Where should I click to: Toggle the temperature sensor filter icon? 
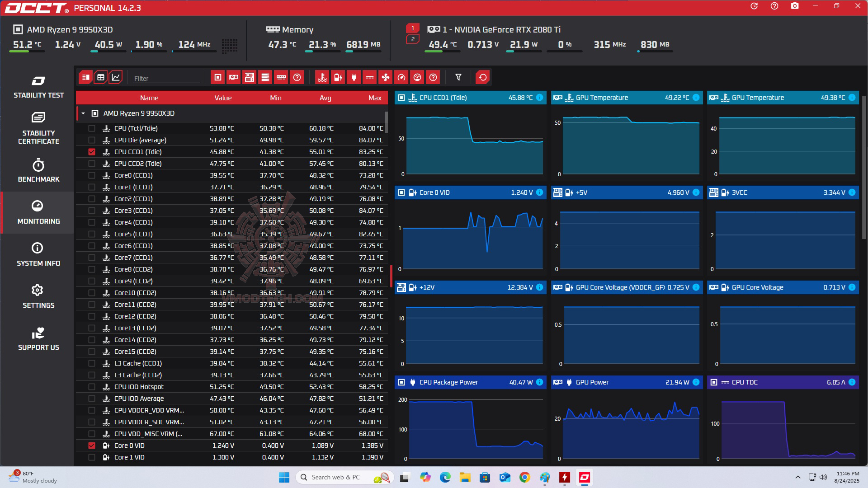(322, 78)
